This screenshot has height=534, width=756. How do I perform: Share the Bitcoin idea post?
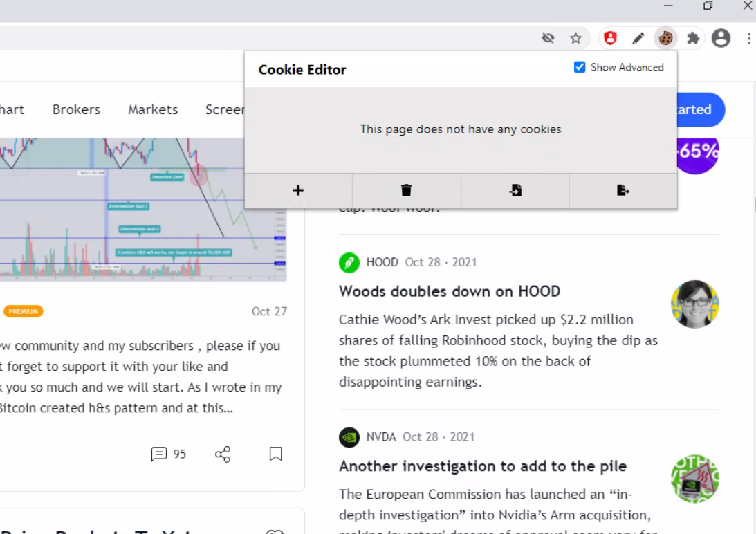223,454
